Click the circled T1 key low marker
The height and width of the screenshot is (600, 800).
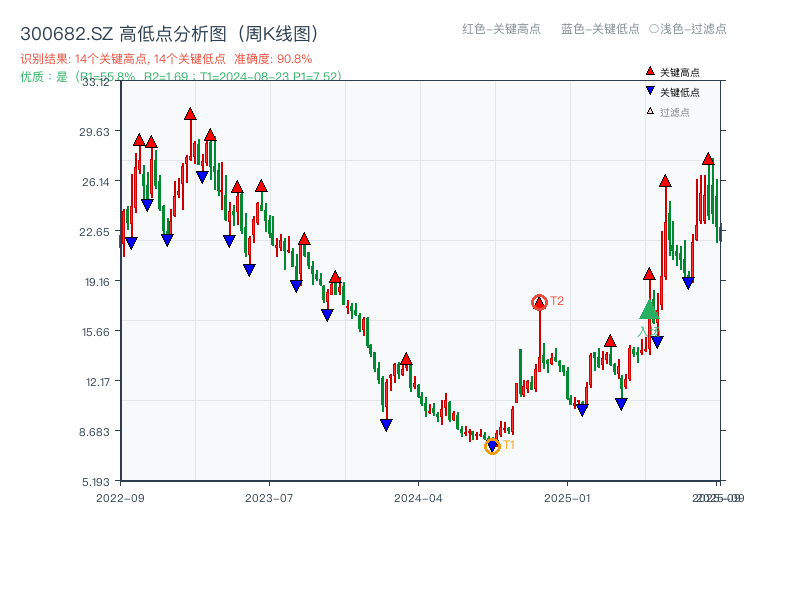click(x=492, y=446)
